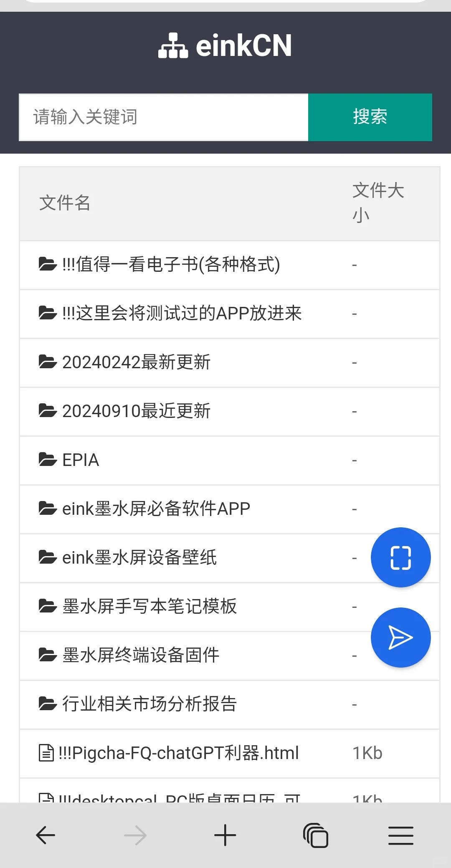Viewport: 451px width, 868px height.
Task: Open the browser tabs switcher icon
Action: (x=316, y=835)
